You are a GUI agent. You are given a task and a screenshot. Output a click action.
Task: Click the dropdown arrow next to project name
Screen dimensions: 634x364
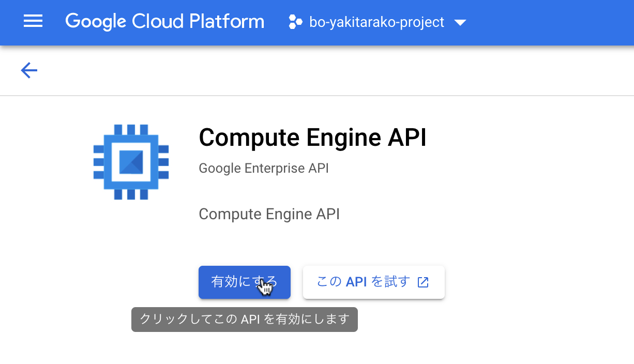(460, 23)
